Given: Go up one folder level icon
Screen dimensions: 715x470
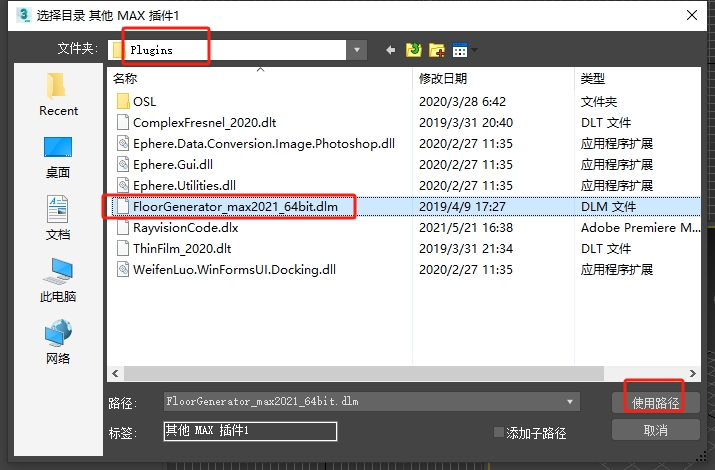Looking at the screenshot, I should click(x=414, y=50).
